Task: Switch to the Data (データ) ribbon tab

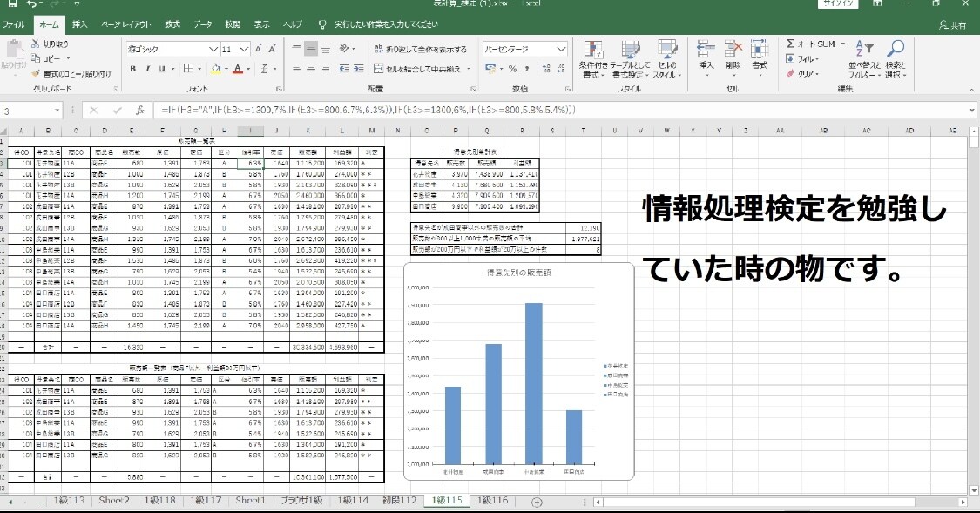Action: pos(202,24)
